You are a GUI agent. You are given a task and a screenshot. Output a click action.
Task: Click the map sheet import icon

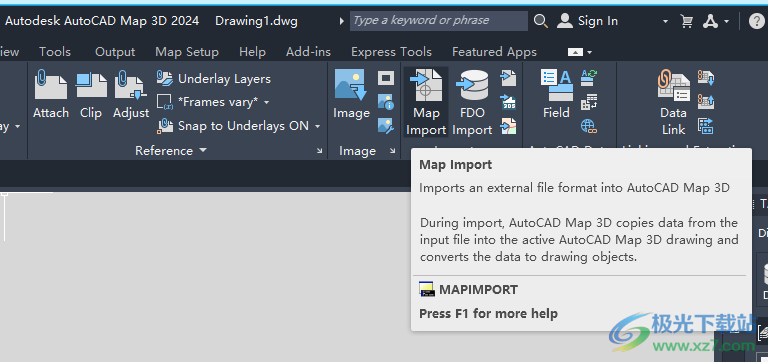[508, 126]
